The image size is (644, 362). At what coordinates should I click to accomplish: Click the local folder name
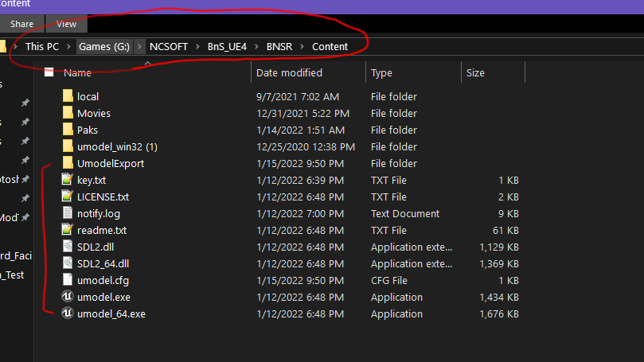pos(88,96)
